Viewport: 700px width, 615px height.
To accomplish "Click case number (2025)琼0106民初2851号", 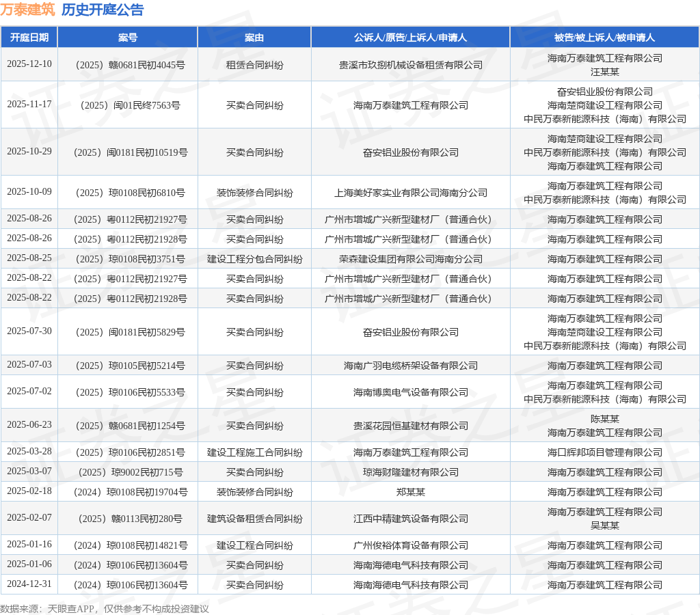I will click(x=129, y=452).
